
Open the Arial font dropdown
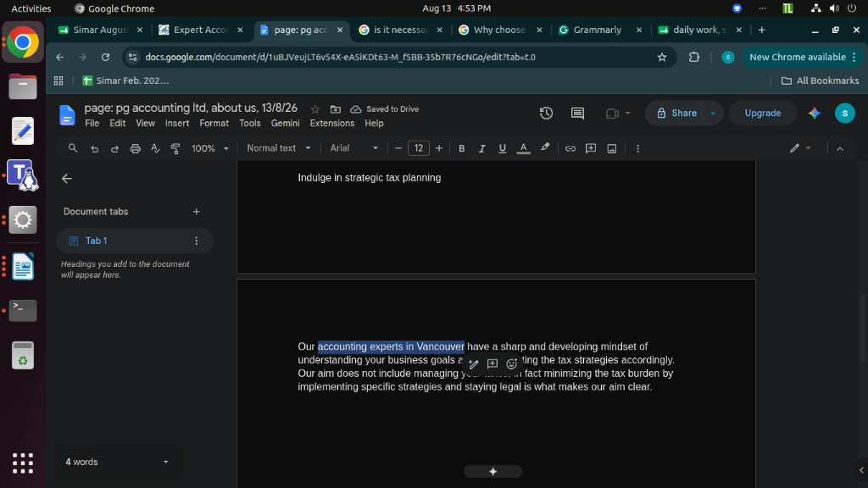click(354, 148)
